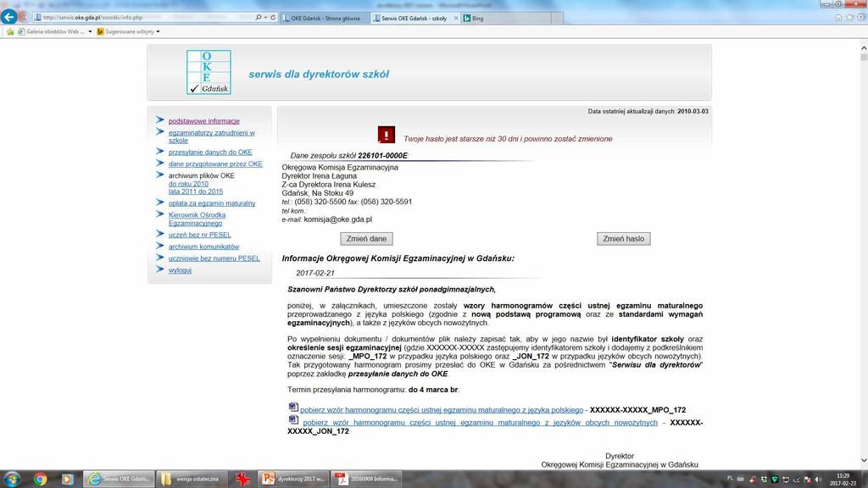868x488 pixels.
Task: Click Word document icon for język polski template
Action: [x=293, y=408]
